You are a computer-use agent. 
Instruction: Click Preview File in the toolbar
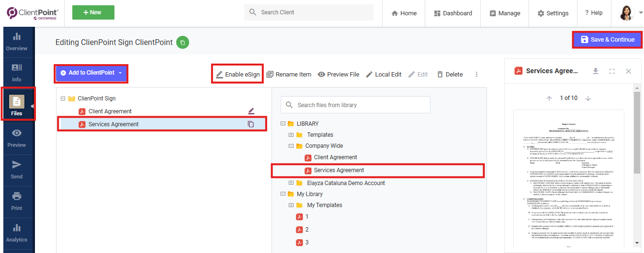(339, 74)
